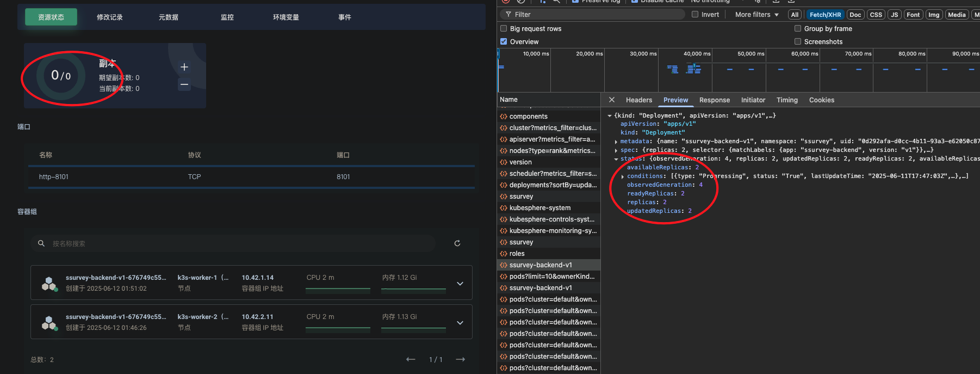Toggle the Fetch/XHR filter chip
The height and width of the screenshot is (374, 980).
(825, 15)
